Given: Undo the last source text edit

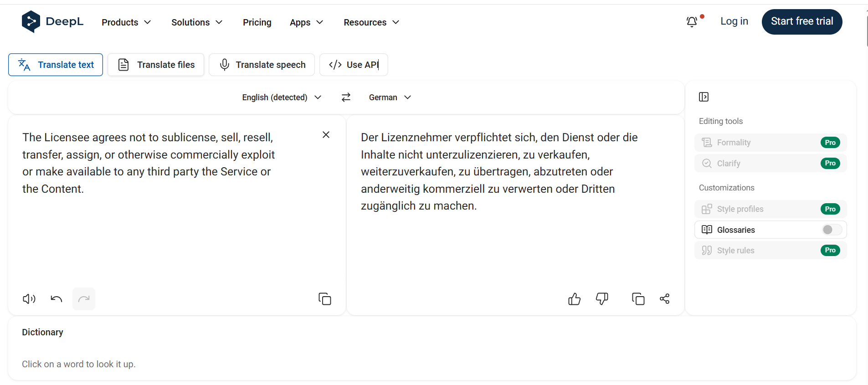Looking at the screenshot, I should point(56,299).
